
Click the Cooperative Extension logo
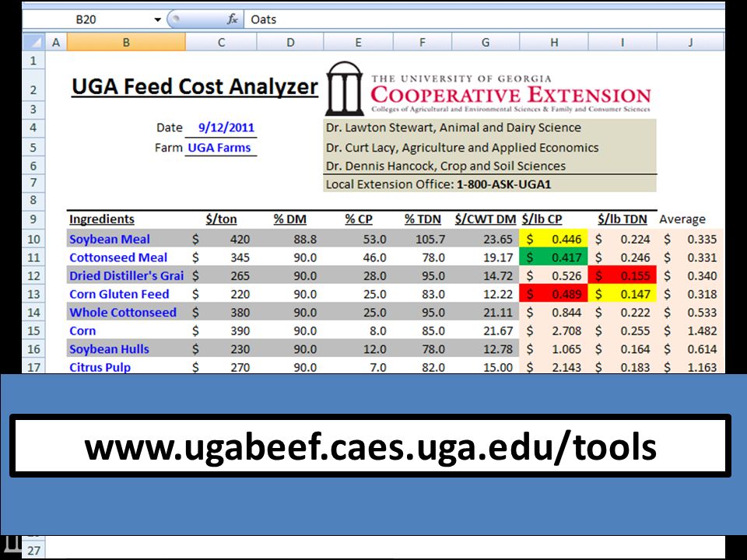(x=489, y=89)
